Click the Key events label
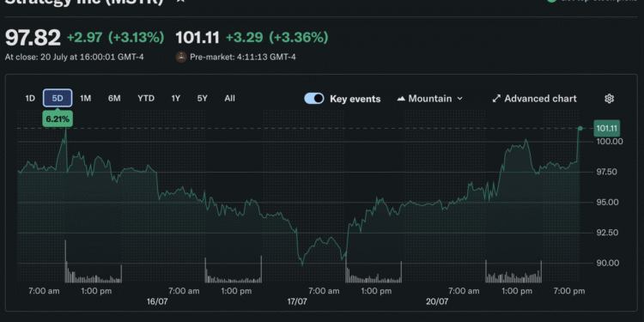Screen dimensions: 644x322 (355, 99)
